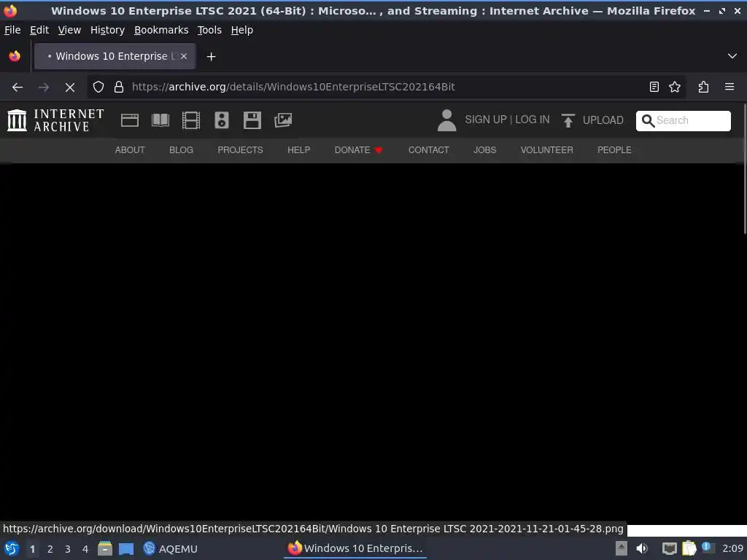Switch to AQEMU taskbar window
Screen dimensions: 747x560
tap(170, 548)
